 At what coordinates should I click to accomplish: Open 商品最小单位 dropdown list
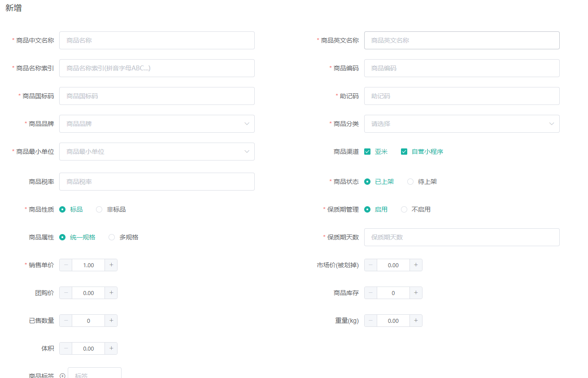[157, 152]
